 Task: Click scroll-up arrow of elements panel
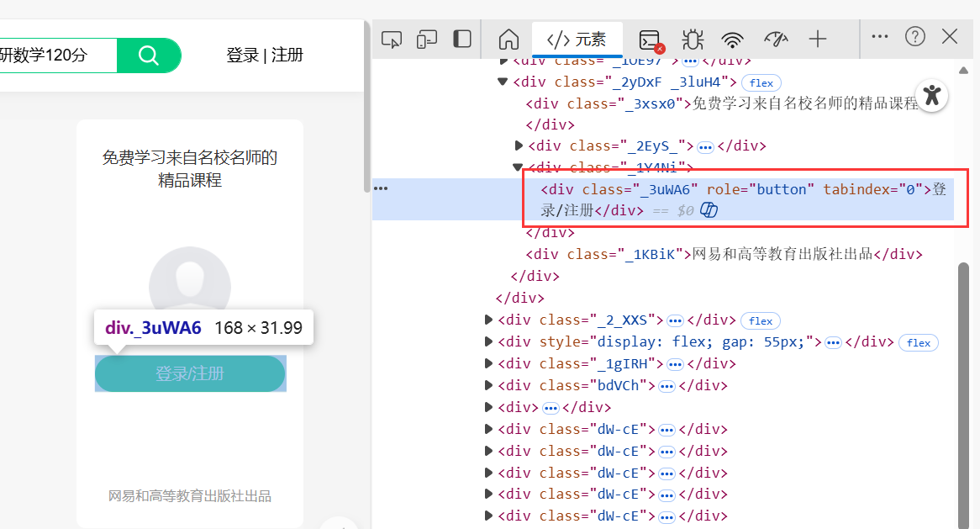963,70
